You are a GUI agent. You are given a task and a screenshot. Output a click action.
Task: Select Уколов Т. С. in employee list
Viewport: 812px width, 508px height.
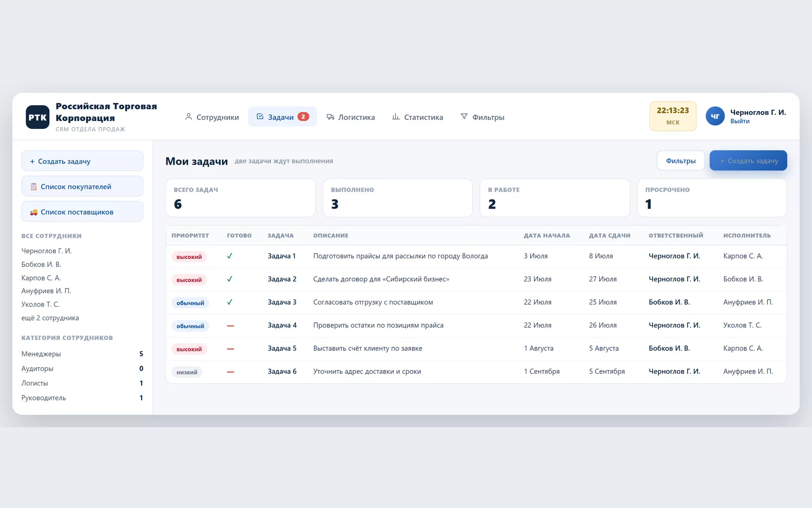pos(40,304)
